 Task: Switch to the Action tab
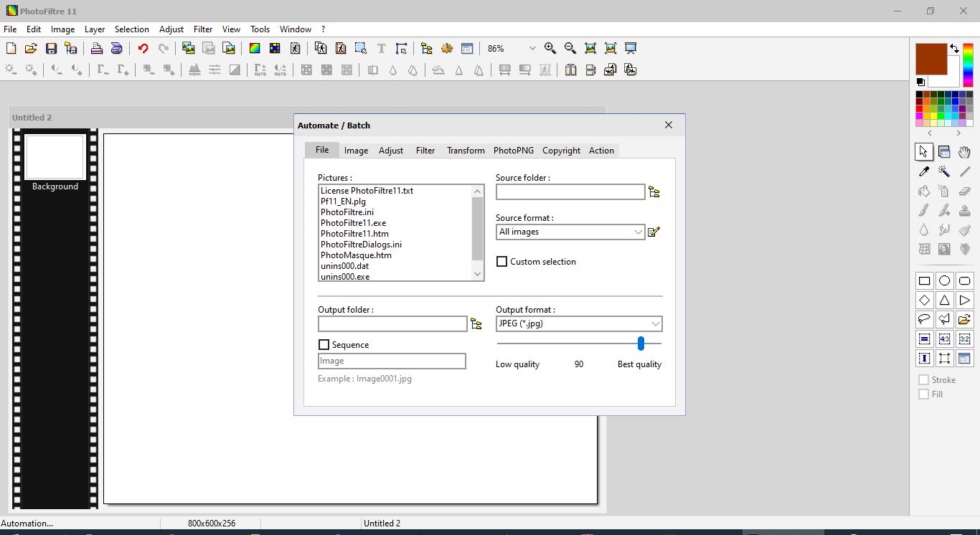tap(601, 151)
